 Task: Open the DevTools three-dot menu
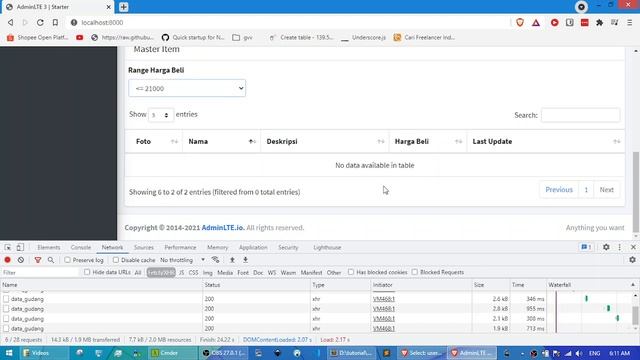pyautogui.click(x=620, y=247)
